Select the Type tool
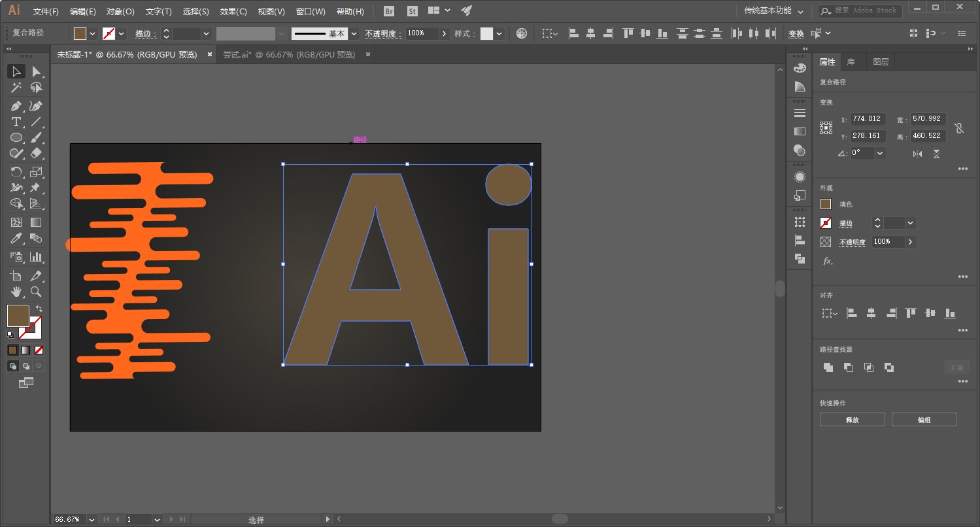 (16, 122)
